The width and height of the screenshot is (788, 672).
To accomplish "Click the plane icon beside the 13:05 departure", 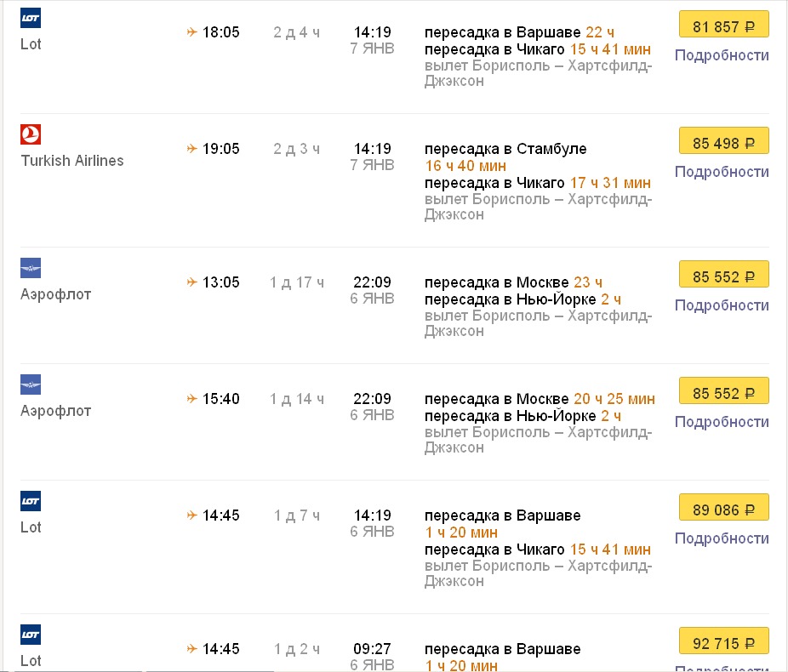I will click(191, 282).
